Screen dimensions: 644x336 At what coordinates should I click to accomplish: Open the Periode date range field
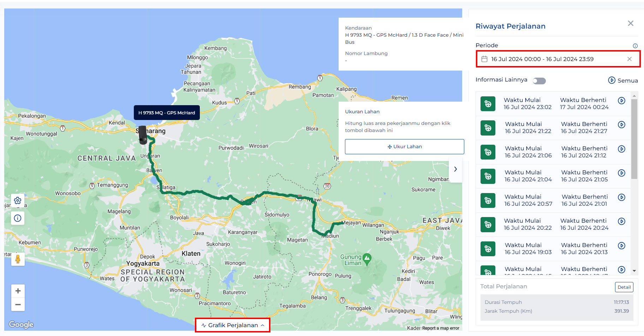(558, 59)
